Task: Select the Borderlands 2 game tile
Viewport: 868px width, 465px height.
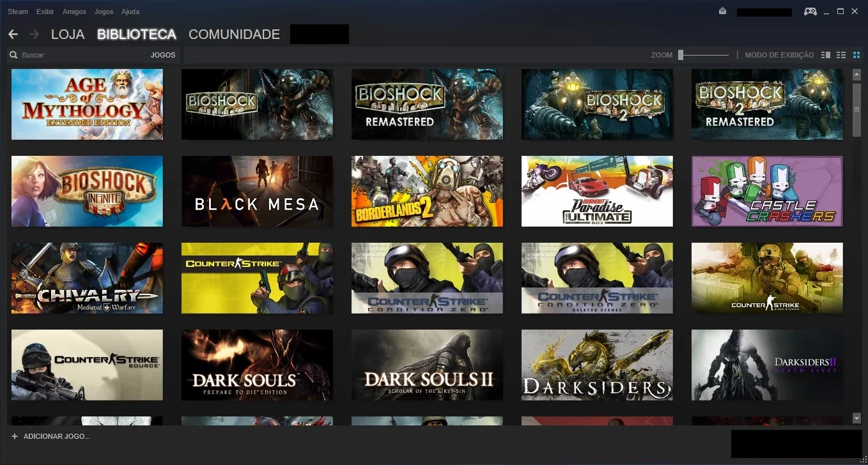Action: tap(427, 191)
